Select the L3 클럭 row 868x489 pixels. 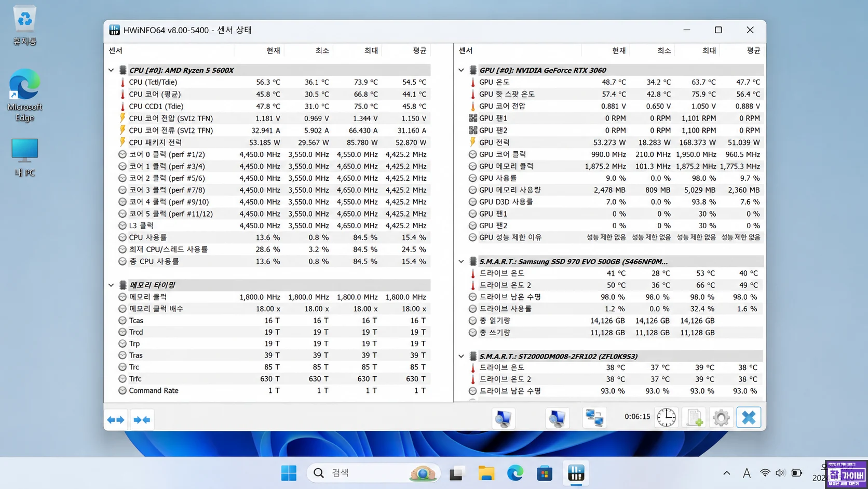pyautogui.click(x=274, y=226)
